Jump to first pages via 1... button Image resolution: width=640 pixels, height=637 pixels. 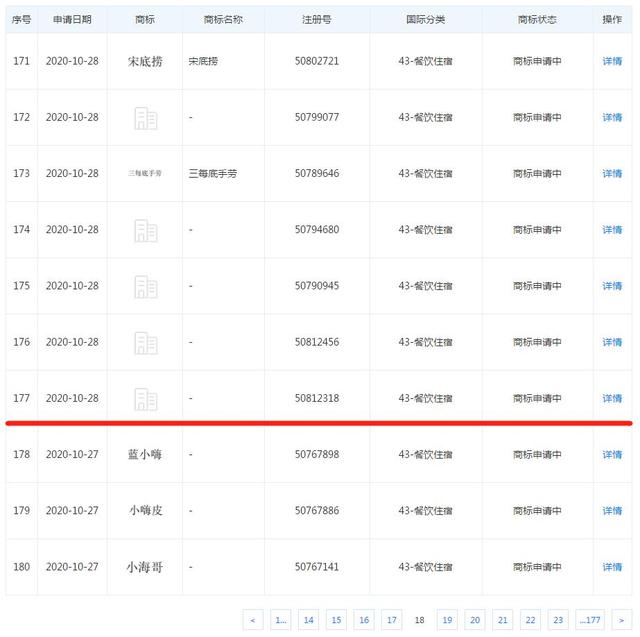[x=281, y=620]
